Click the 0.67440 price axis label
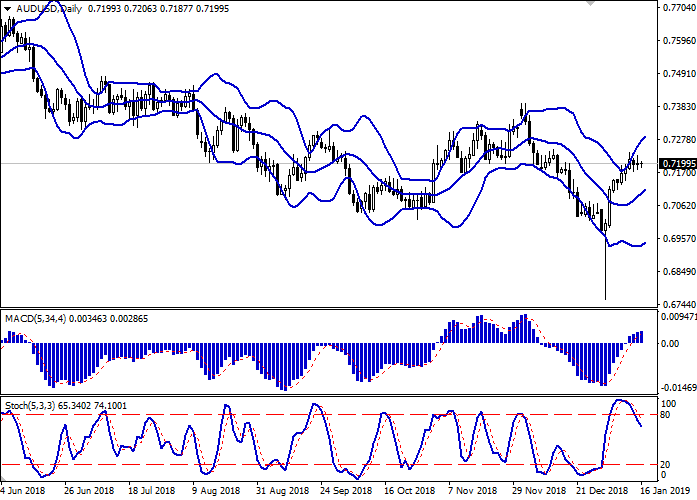The height and width of the screenshot is (500, 697). 679,304
